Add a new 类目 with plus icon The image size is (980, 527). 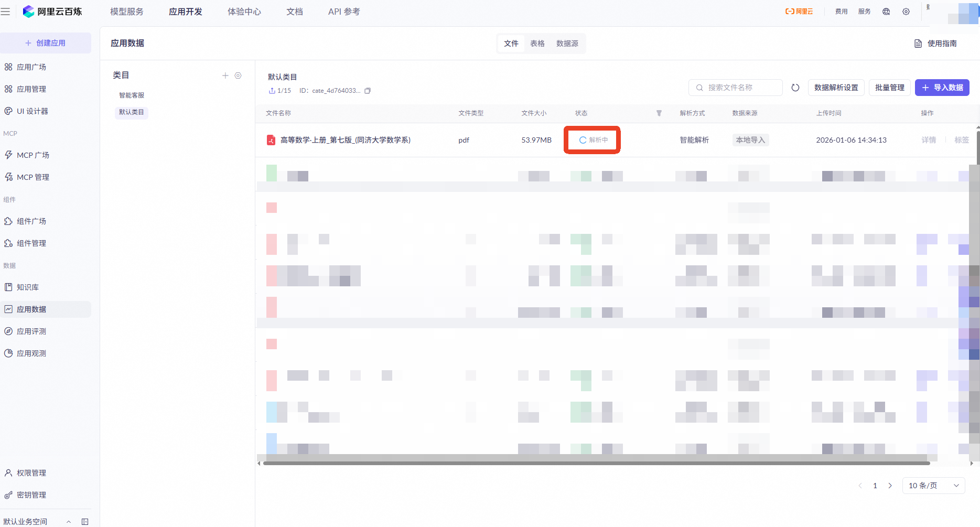[225, 76]
